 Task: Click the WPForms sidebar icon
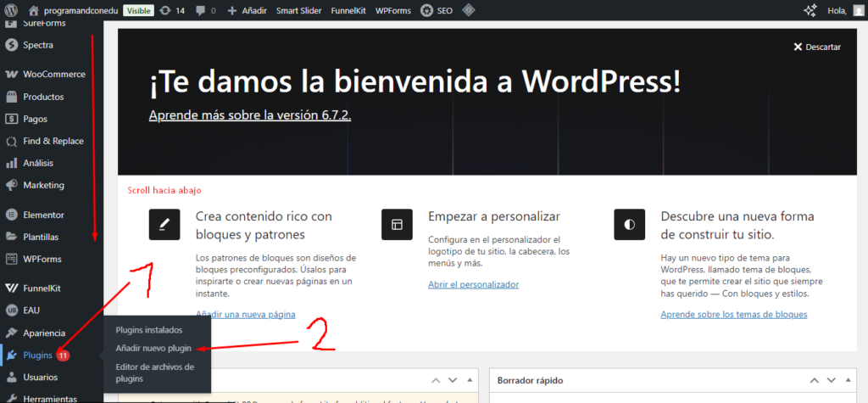11,259
